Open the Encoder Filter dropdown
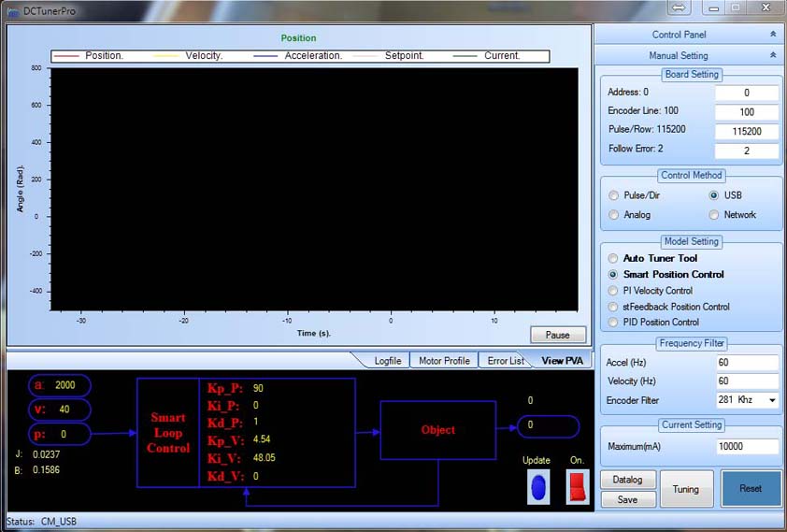Image resolution: width=787 pixels, height=532 pixels. (771, 400)
